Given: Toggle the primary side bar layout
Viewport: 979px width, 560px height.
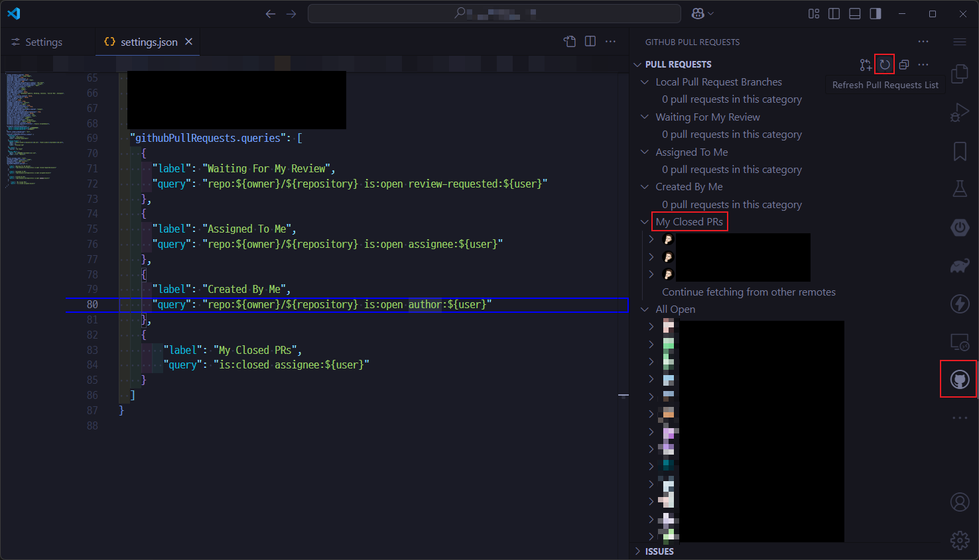Looking at the screenshot, I should (834, 13).
